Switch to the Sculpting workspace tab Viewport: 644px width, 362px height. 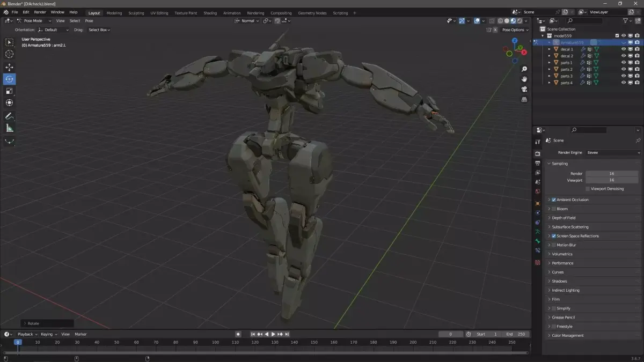coord(136,13)
